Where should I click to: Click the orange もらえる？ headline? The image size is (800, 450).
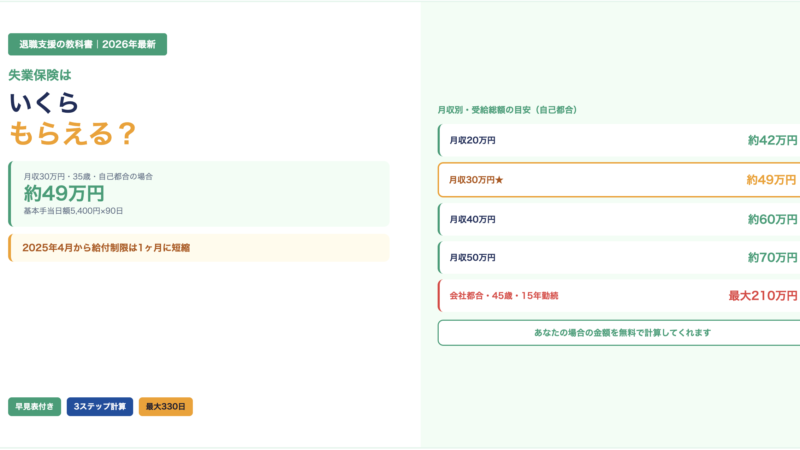tap(72, 134)
